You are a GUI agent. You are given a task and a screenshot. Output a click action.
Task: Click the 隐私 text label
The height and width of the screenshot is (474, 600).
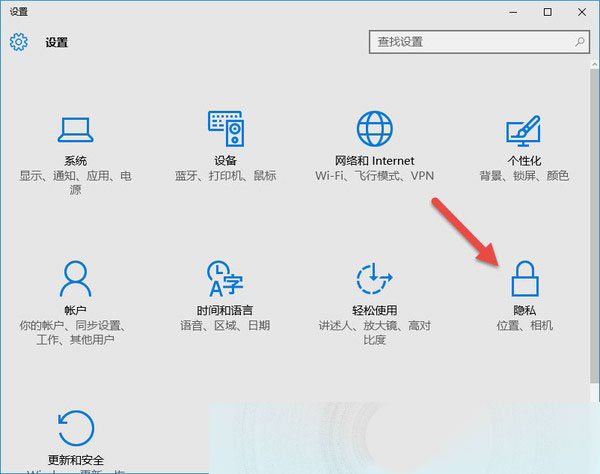[x=524, y=310]
